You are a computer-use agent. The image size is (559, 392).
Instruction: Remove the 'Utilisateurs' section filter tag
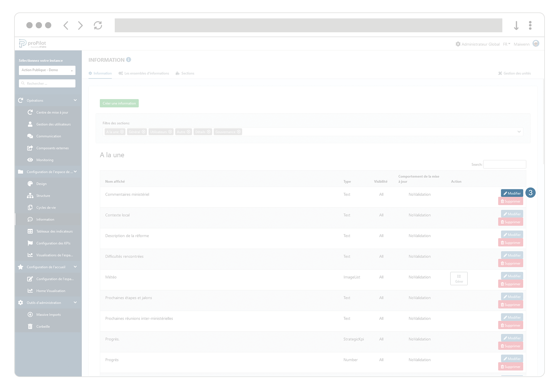coord(170,132)
